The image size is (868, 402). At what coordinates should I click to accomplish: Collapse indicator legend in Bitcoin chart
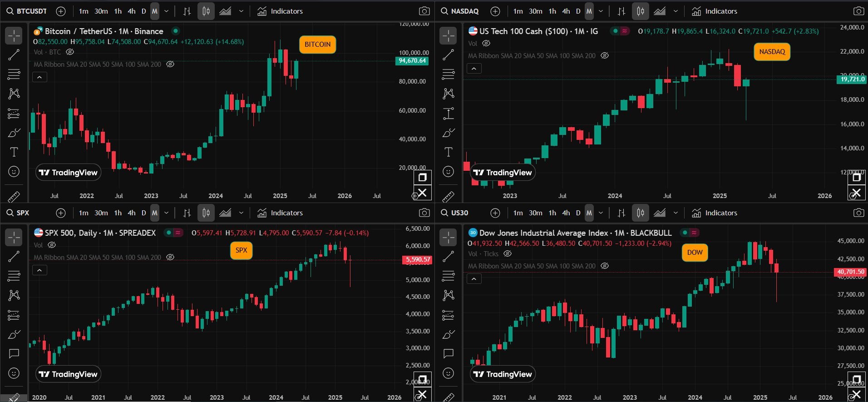coord(39,77)
